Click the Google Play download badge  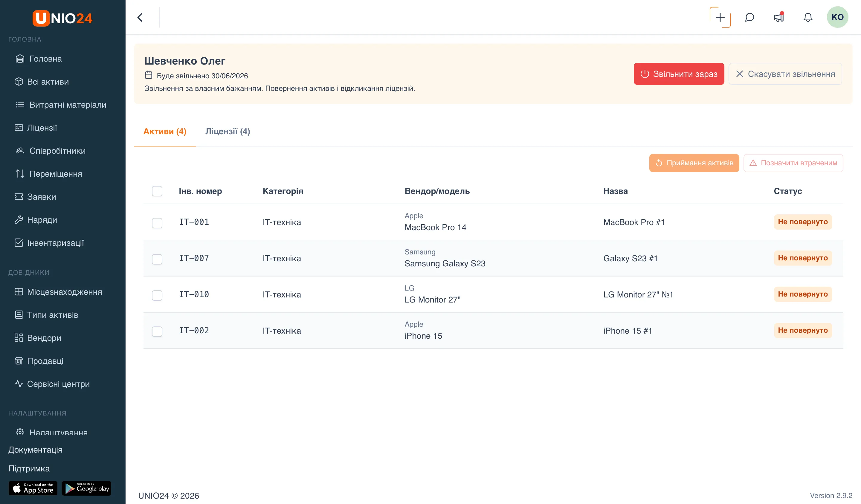coord(86,488)
